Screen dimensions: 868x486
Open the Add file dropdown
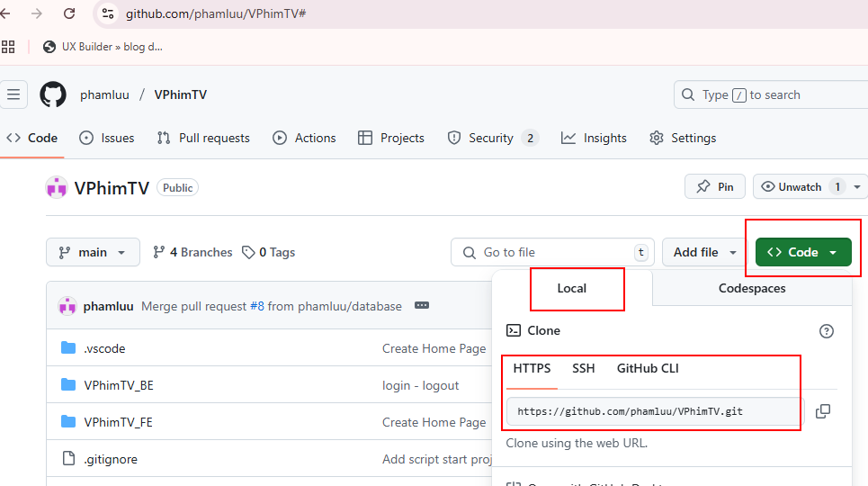[x=704, y=252]
